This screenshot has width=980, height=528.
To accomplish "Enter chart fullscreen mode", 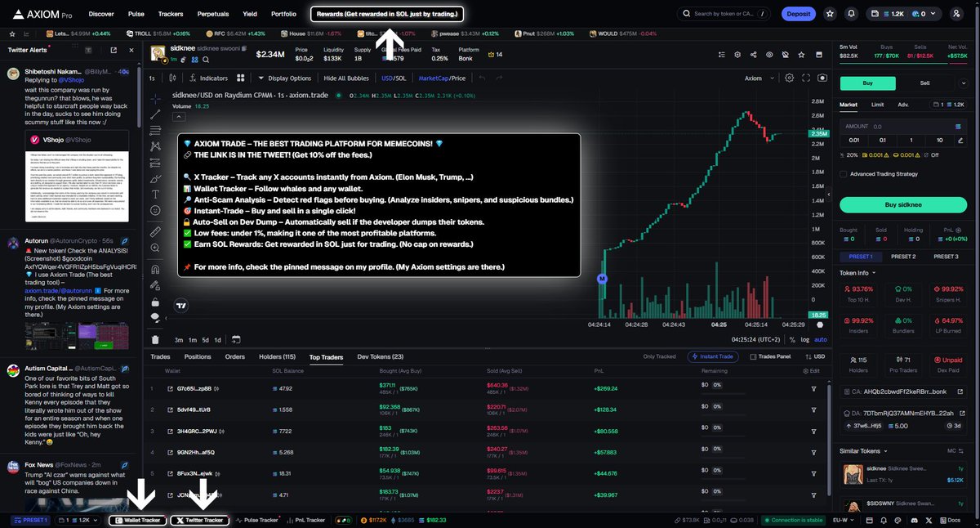I will click(x=806, y=78).
